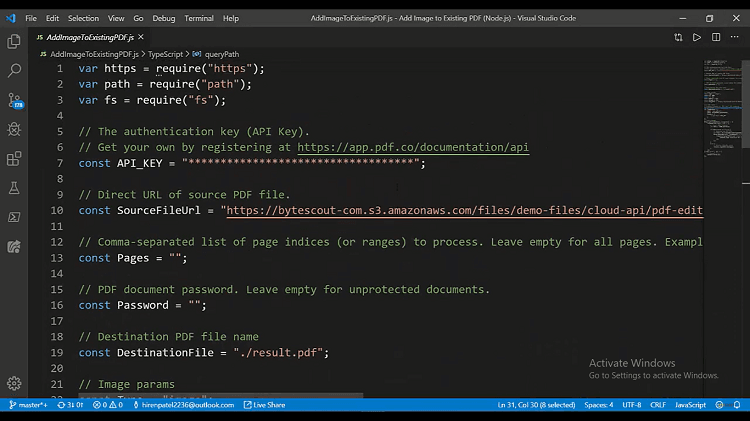Screen dimensions: 750x421
Task: Open the More Actions ellipsis menu
Action: click(735, 37)
